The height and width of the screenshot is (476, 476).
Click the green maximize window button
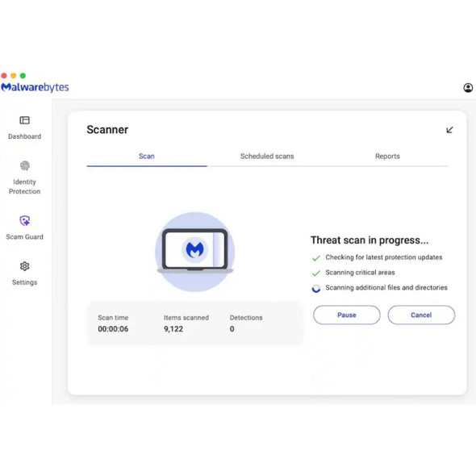[23, 76]
